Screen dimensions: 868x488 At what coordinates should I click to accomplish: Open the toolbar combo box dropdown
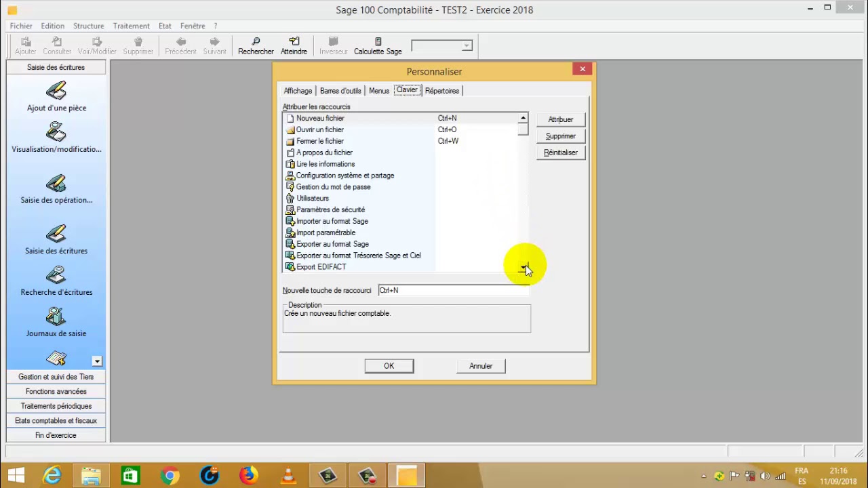(467, 45)
